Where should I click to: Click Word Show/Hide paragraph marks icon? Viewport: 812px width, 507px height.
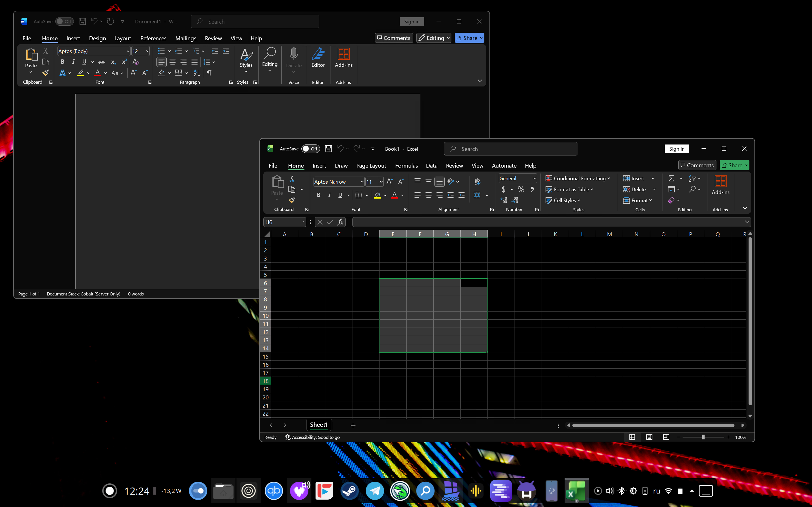[x=209, y=73]
